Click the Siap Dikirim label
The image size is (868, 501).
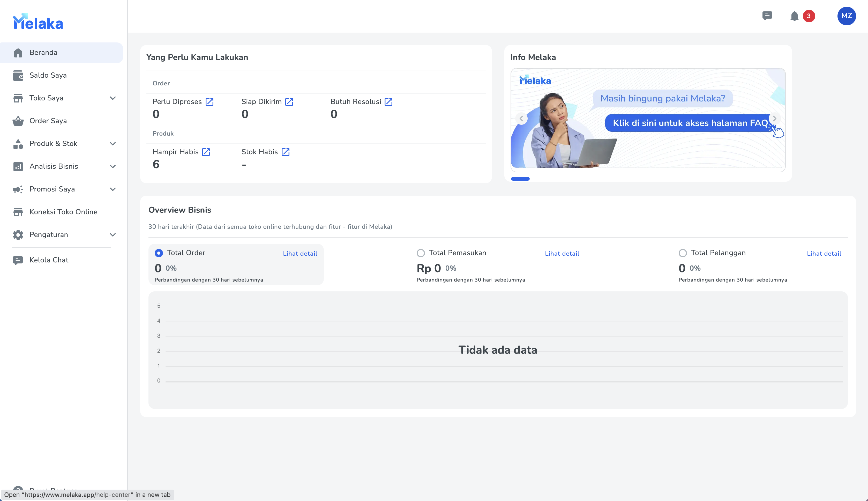click(x=261, y=101)
